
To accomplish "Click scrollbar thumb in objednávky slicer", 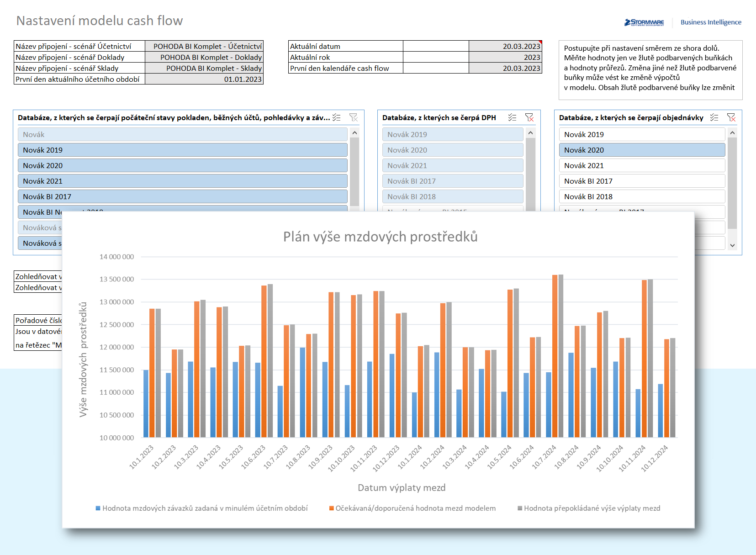I will pos(732,183).
